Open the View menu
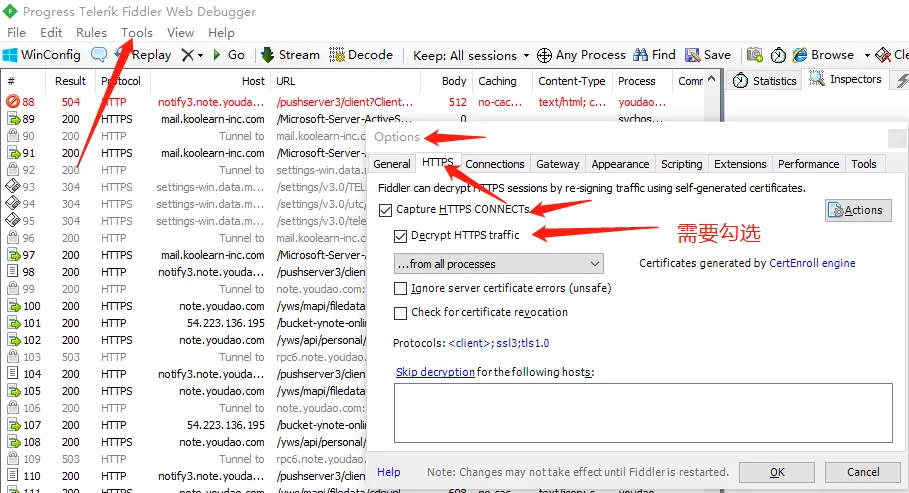 click(180, 32)
